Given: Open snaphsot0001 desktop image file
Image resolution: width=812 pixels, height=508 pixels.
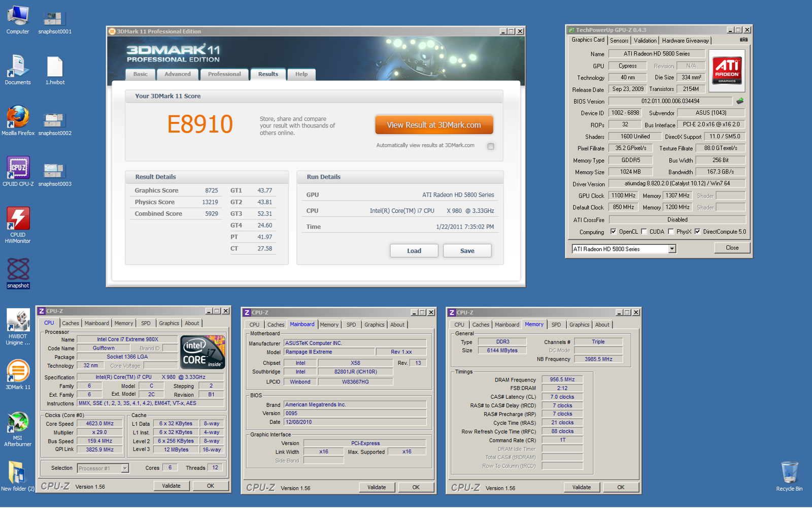Looking at the screenshot, I should [x=54, y=22].
